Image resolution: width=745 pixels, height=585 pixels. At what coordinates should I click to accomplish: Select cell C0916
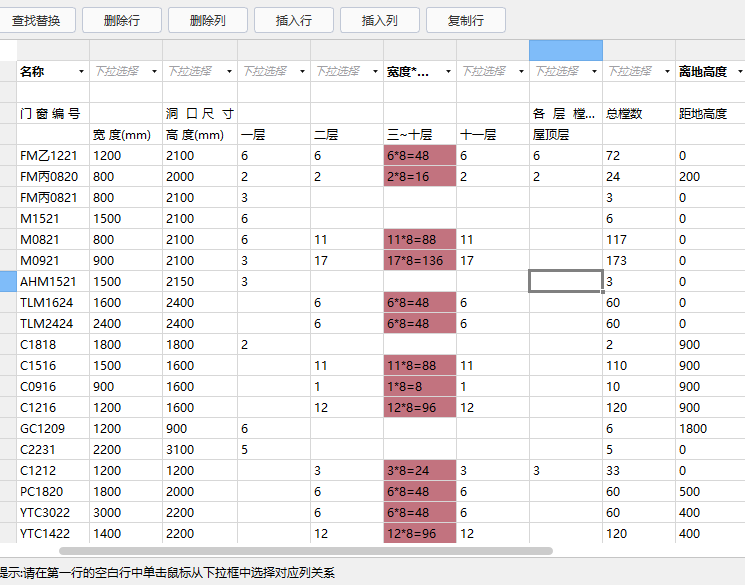pos(53,386)
